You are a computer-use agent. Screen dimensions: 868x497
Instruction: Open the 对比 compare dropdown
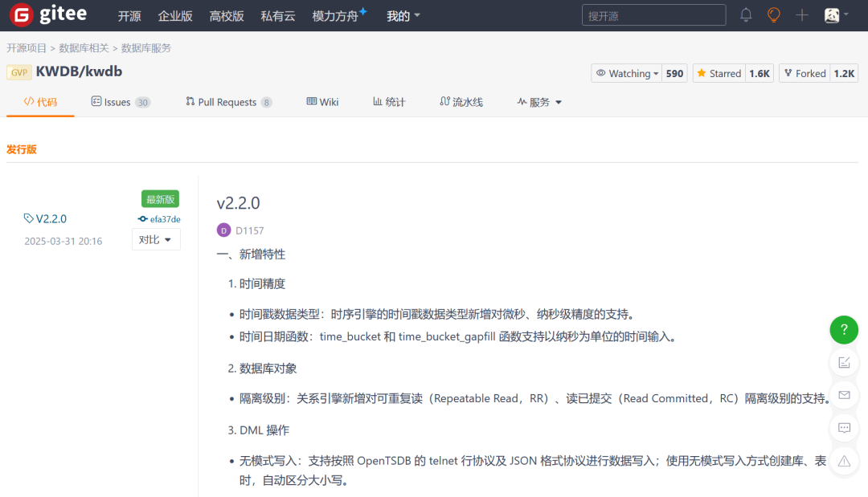(156, 239)
